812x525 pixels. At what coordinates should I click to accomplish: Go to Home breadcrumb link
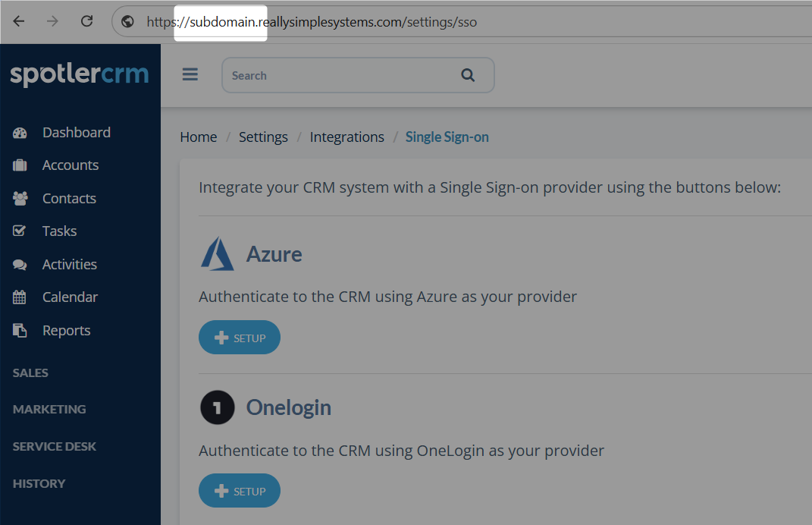(199, 137)
